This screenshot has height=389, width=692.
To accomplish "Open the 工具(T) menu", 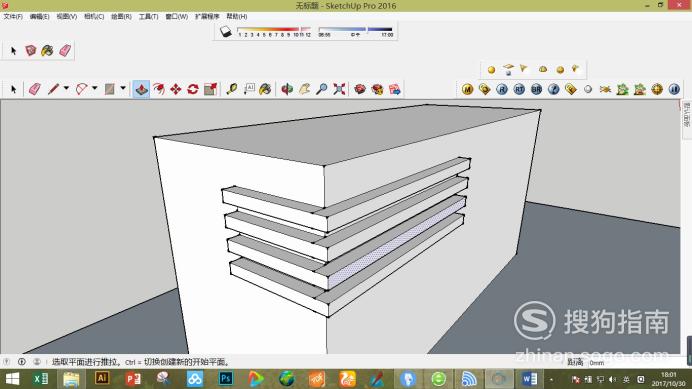I will pos(148,16).
